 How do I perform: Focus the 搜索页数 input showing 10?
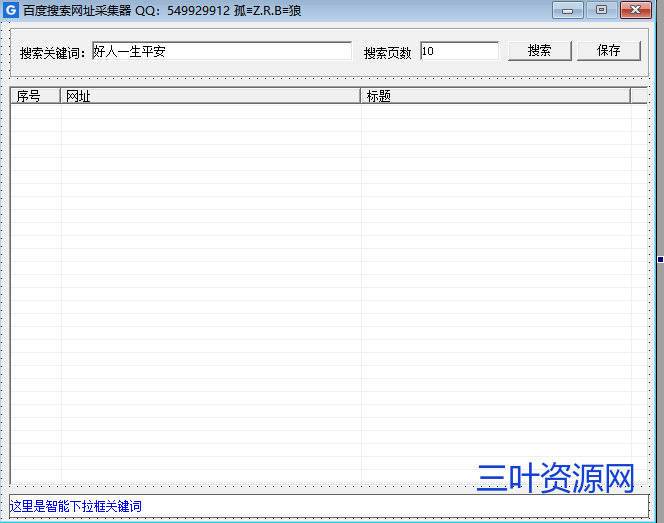click(459, 51)
